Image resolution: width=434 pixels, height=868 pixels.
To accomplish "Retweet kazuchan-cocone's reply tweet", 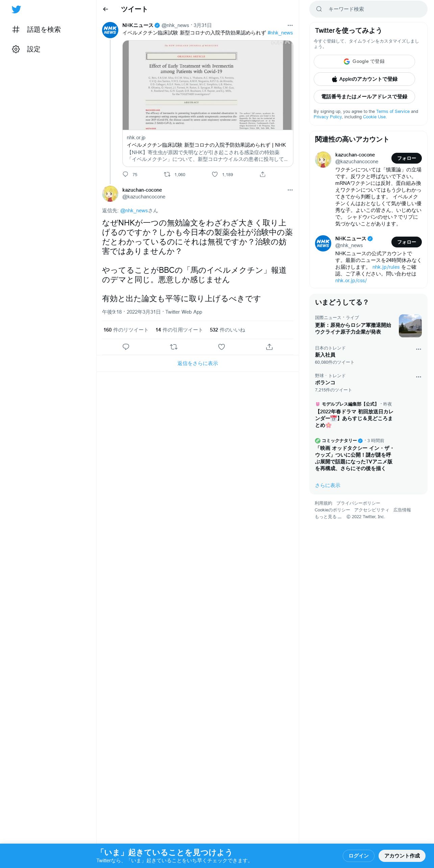I will click(174, 347).
